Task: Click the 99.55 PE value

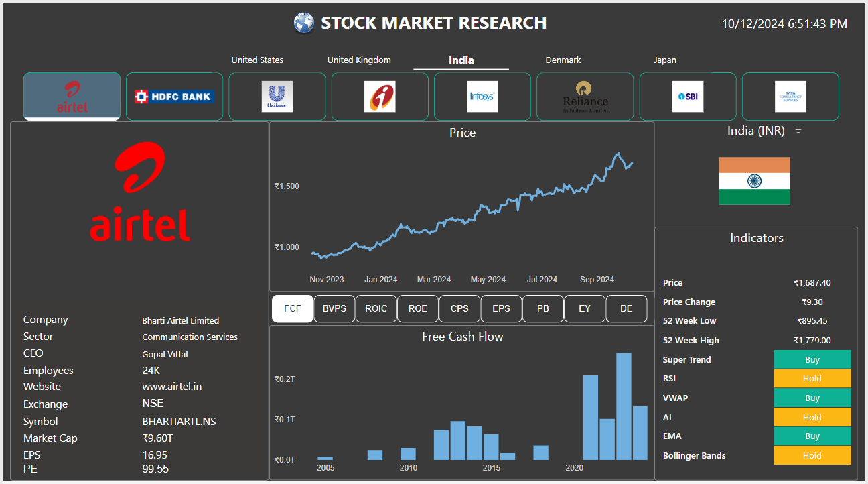Action: 155,469
